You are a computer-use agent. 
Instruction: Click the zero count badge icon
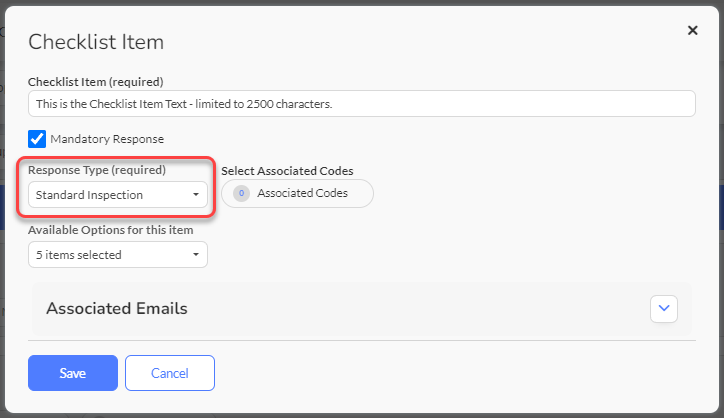click(241, 193)
